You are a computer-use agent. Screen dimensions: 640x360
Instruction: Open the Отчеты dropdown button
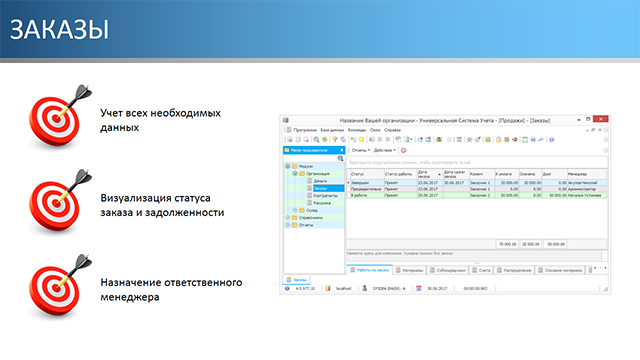tap(361, 150)
